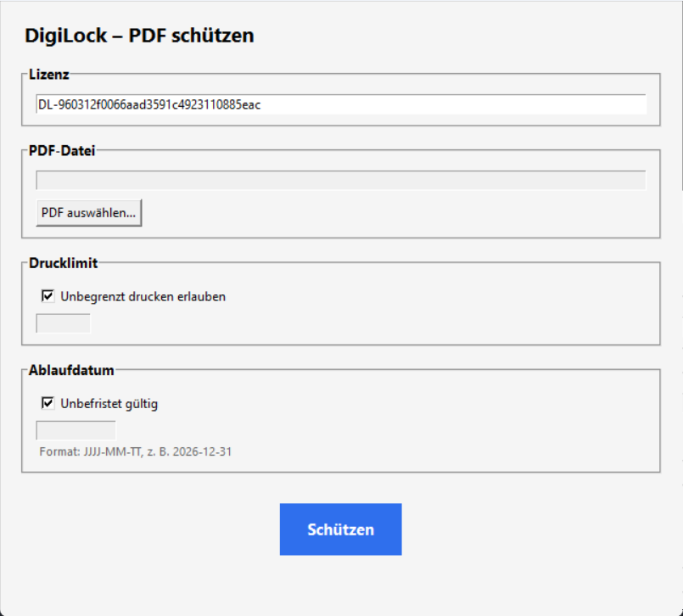Image resolution: width=683 pixels, height=616 pixels.
Task: Click the 'Unbefristet gültig' label text
Action: pyautogui.click(x=109, y=404)
